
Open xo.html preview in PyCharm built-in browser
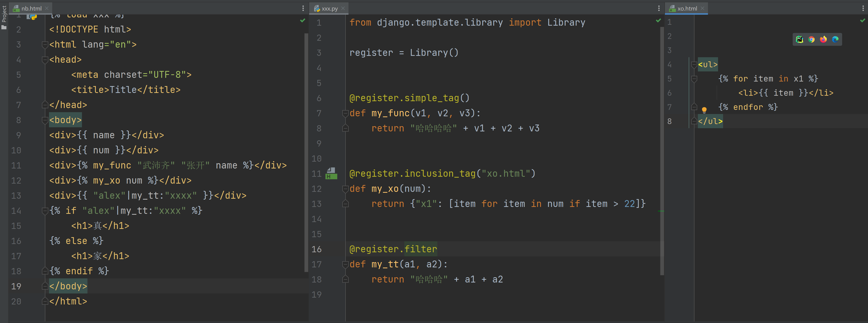tap(799, 39)
